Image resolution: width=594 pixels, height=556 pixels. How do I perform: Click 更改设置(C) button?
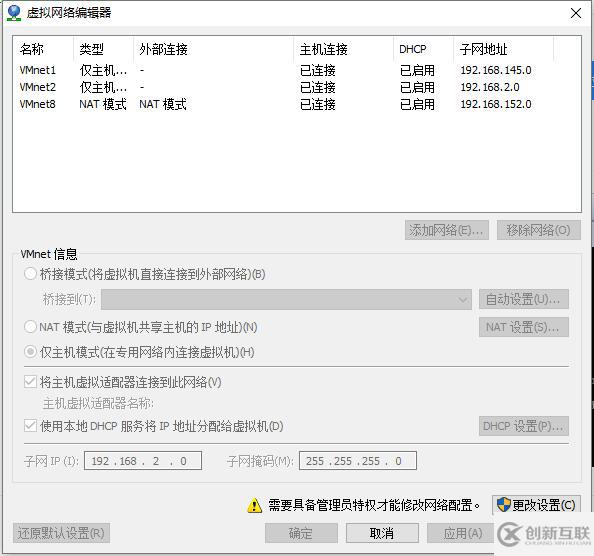pyautogui.click(x=536, y=505)
